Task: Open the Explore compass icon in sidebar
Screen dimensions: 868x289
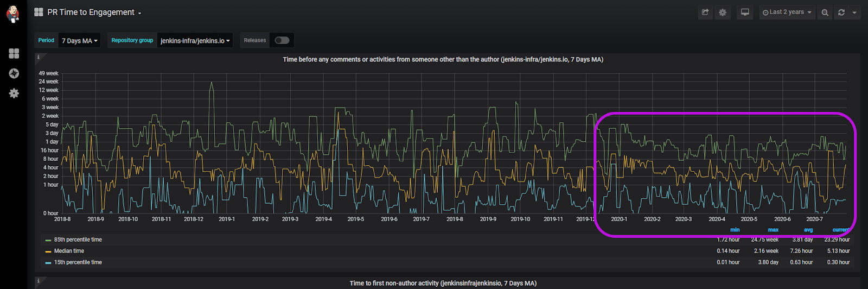Action: (x=14, y=73)
